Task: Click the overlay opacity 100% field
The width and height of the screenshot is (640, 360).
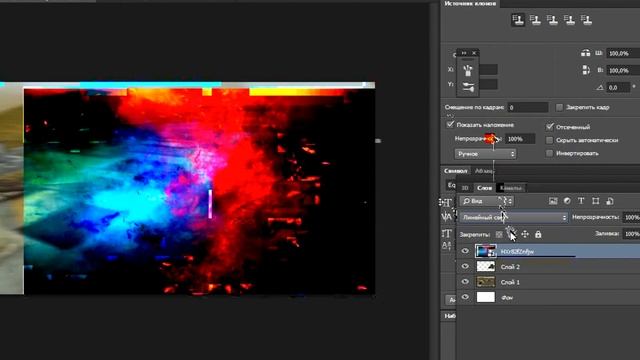Action: pos(520,139)
